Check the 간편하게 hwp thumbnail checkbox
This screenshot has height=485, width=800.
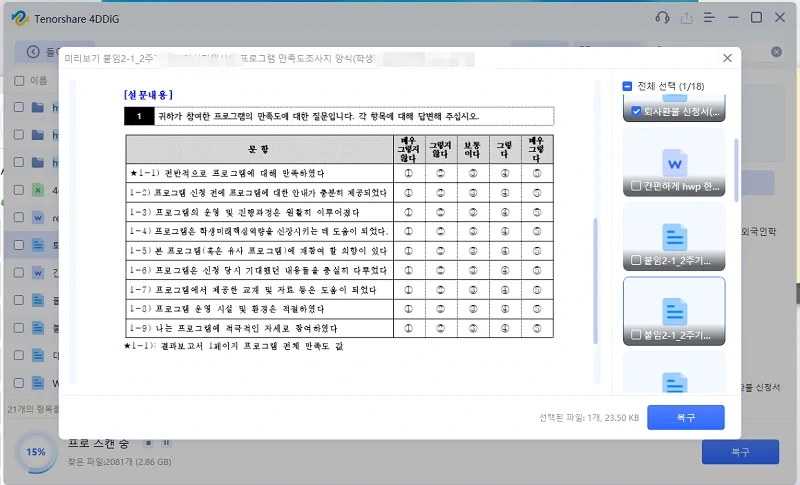pyautogui.click(x=636, y=186)
